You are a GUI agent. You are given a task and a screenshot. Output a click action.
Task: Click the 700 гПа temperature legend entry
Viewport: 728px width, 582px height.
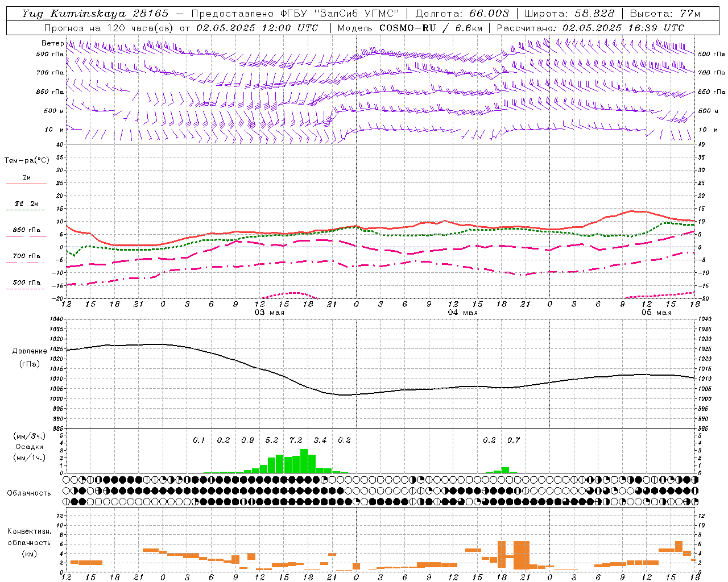[26, 256]
